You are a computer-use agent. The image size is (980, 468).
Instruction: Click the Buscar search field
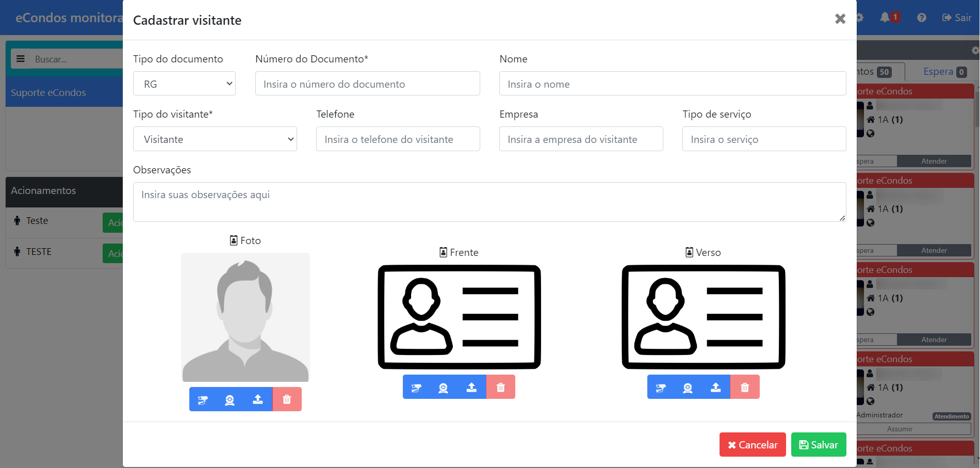tap(76, 59)
